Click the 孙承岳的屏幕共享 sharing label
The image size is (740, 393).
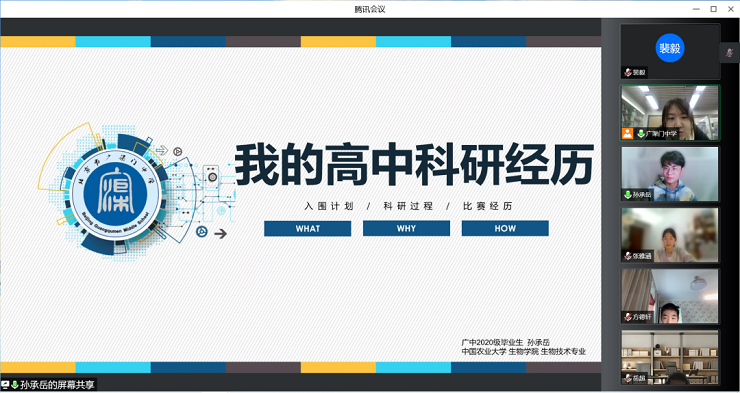pos(49,385)
